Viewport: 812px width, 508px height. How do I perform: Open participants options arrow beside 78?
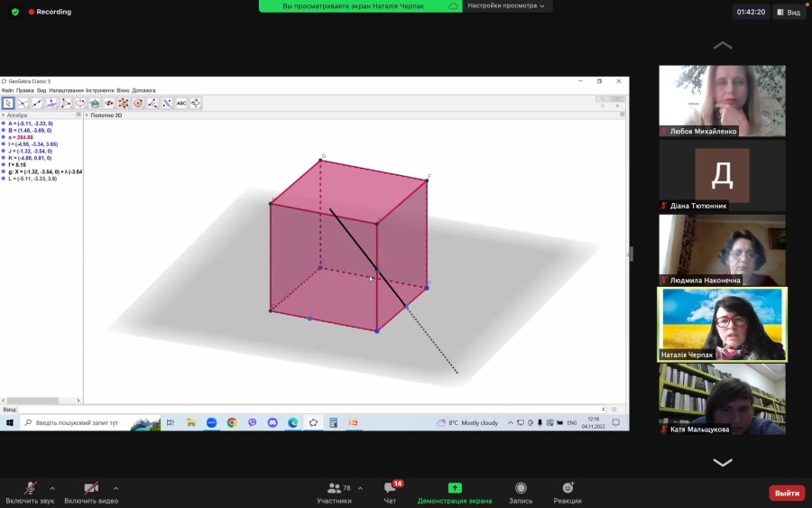360,488
